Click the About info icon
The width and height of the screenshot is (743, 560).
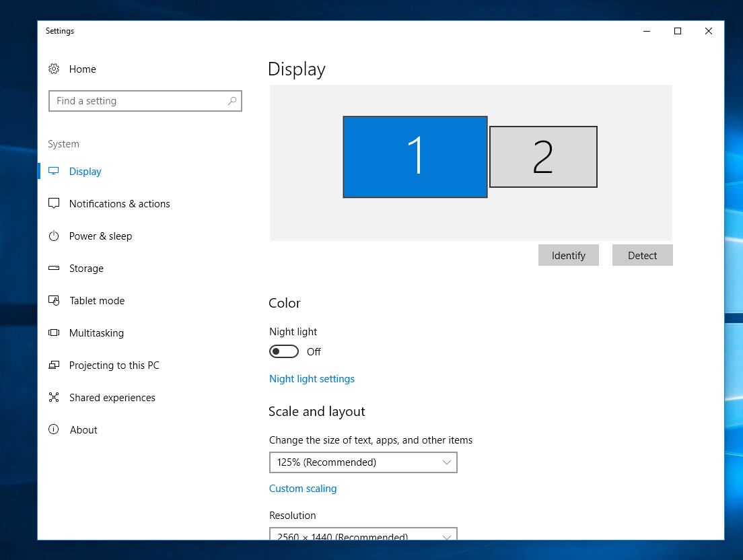[54, 429]
